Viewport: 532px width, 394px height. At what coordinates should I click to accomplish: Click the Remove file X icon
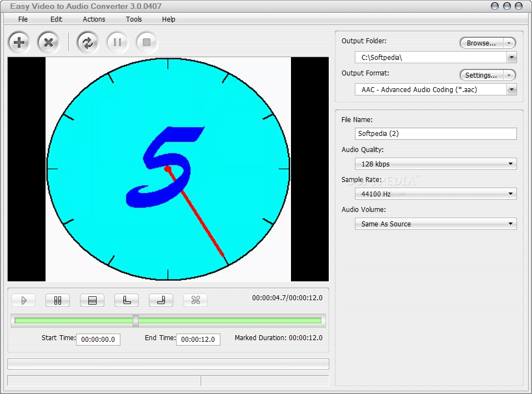pyautogui.click(x=48, y=42)
